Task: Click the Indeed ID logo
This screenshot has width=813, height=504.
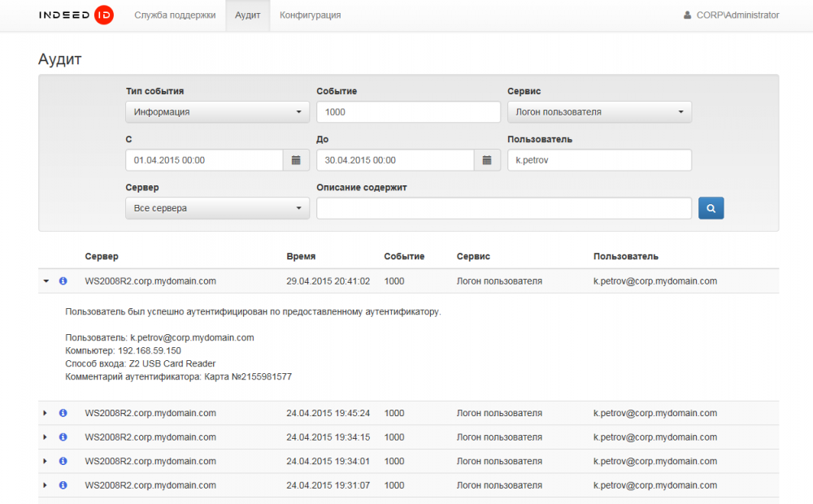Action: 76,15
